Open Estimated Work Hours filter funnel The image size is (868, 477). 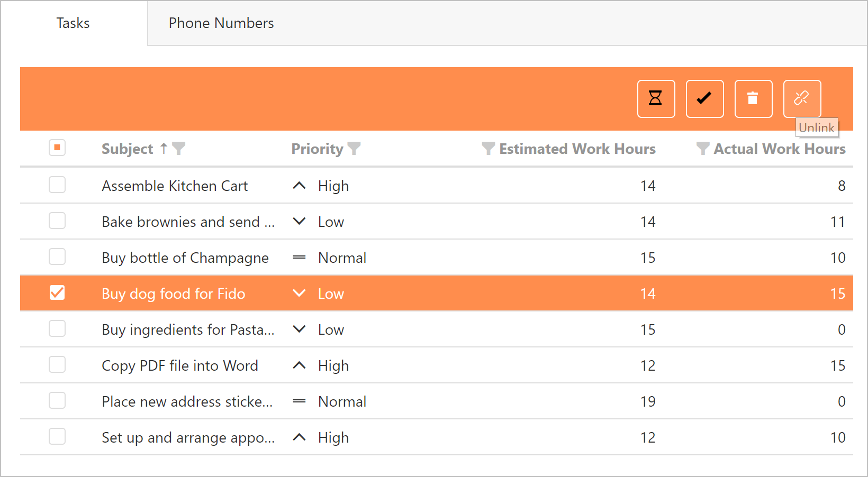pyautogui.click(x=488, y=149)
